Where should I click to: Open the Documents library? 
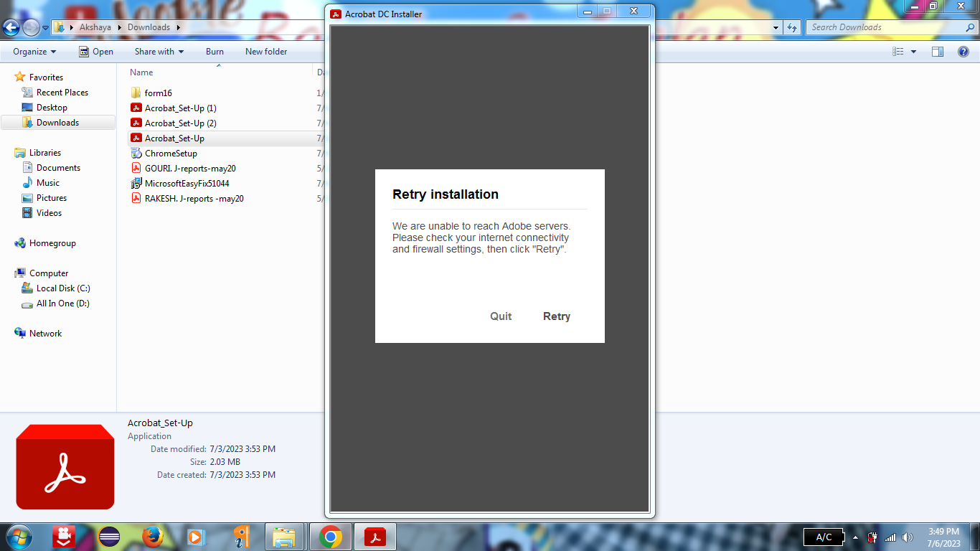[58, 168]
